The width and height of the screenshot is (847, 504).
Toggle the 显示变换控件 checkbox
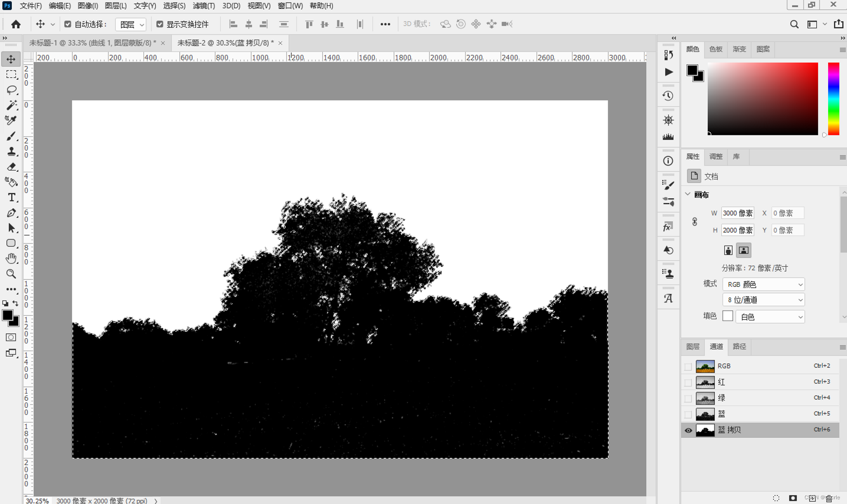160,24
